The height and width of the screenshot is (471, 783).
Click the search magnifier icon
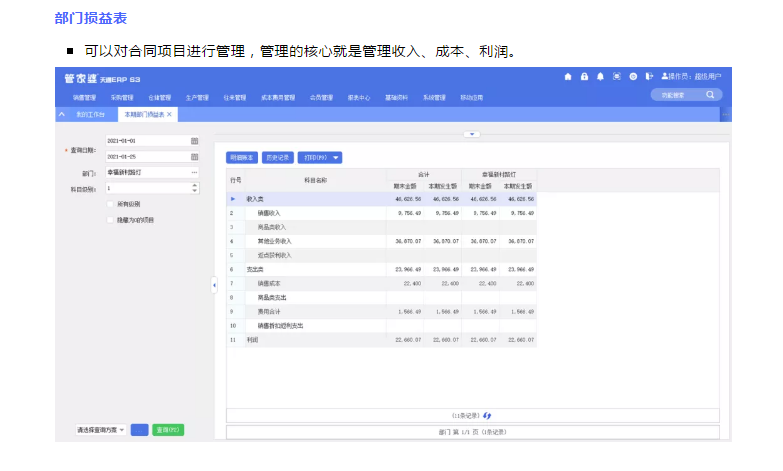pos(710,95)
